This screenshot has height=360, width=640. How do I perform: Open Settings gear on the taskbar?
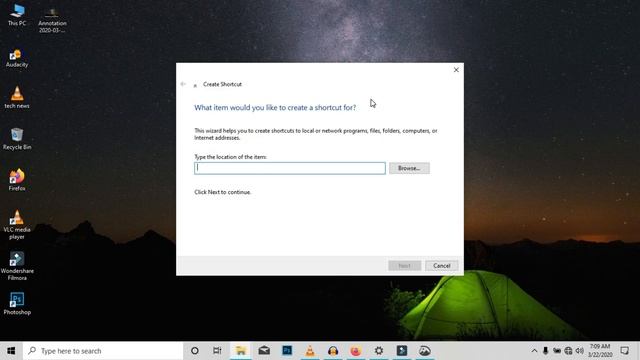tap(379, 351)
